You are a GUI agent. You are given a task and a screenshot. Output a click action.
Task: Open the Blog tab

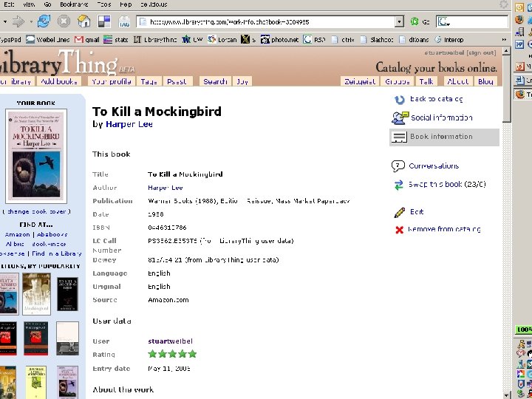click(485, 81)
